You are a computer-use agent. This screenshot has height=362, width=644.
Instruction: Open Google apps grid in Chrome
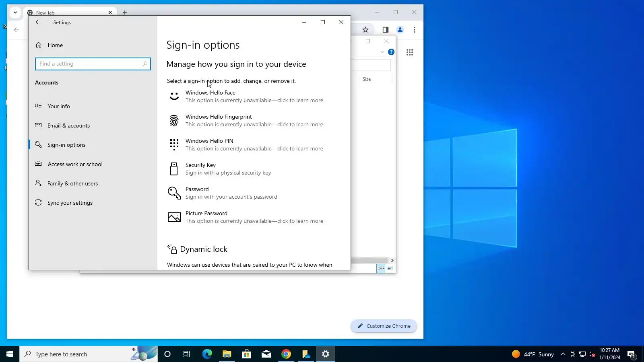[410, 52]
